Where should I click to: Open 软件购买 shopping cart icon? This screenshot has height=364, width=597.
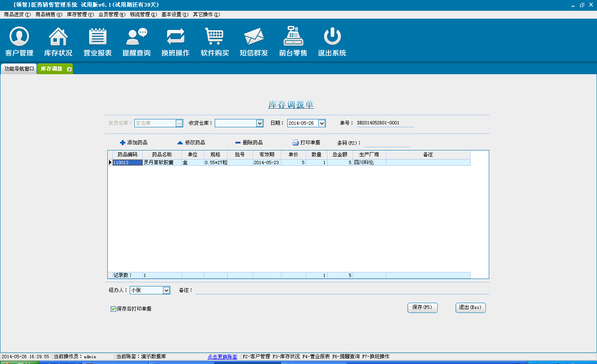point(214,37)
